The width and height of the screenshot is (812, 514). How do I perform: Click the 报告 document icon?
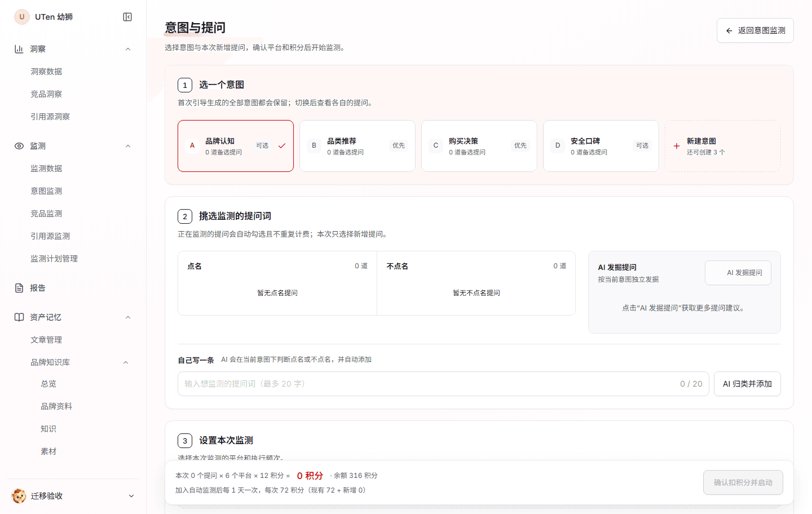(x=19, y=288)
